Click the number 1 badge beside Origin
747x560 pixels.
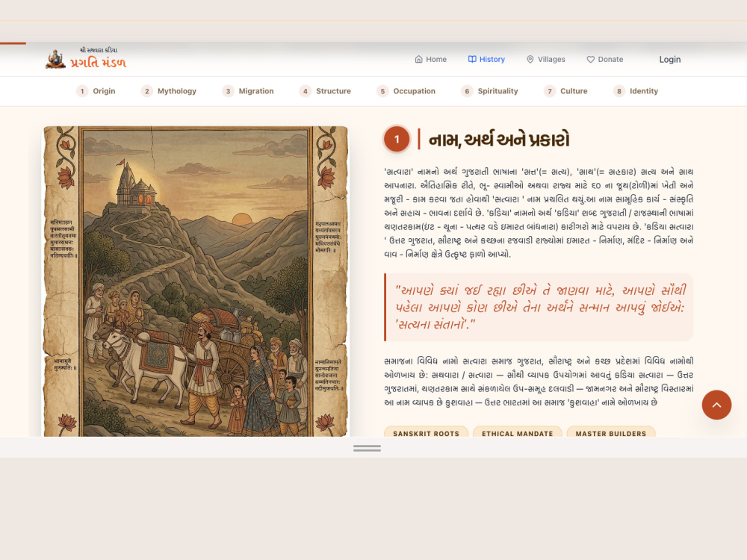(82, 91)
